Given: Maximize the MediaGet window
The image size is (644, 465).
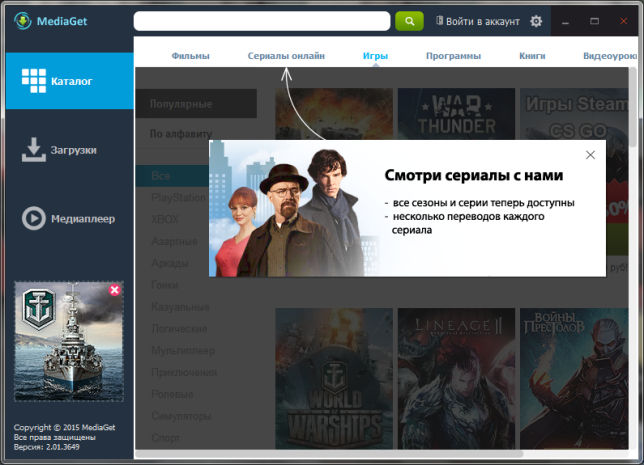Looking at the screenshot, I should (x=594, y=21).
